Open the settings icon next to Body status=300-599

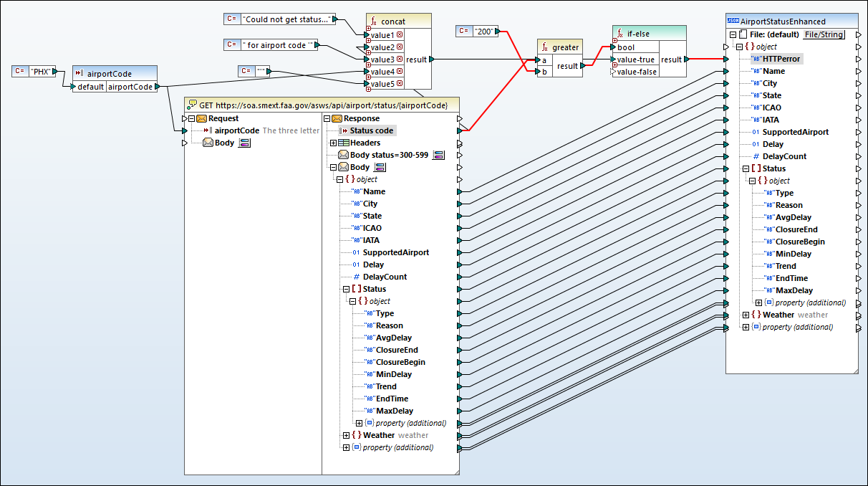click(x=439, y=155)
